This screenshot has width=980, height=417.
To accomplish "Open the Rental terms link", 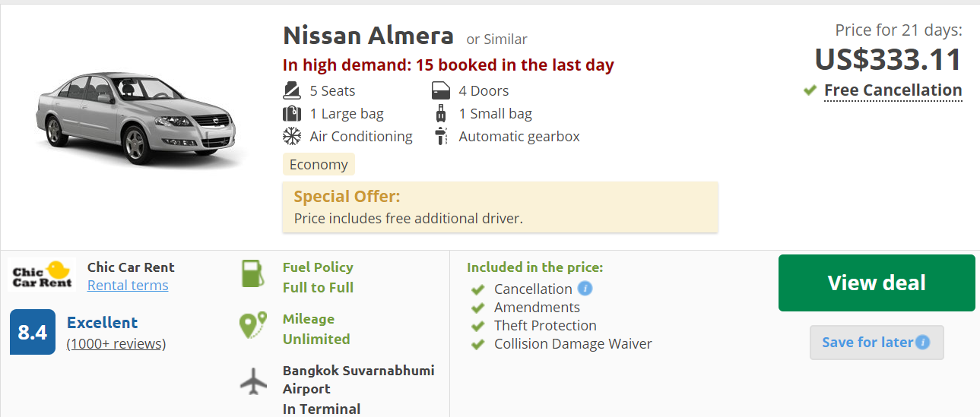I will (x=128, y=286).
